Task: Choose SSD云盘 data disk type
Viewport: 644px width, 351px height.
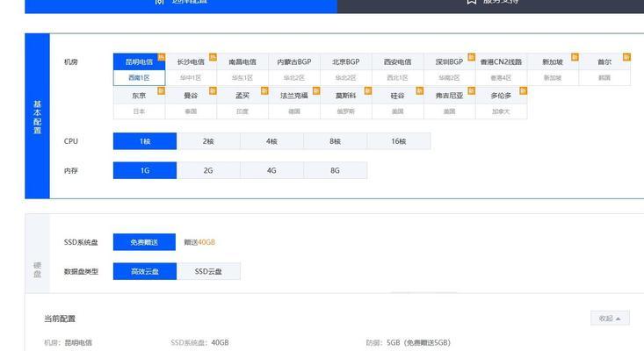Action: pyautogui.click(x=208, y=271)
